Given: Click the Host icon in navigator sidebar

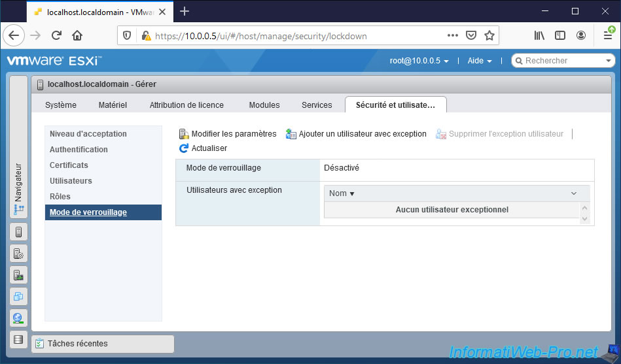Looking at the screenshot, I should (x=18, y=232).
